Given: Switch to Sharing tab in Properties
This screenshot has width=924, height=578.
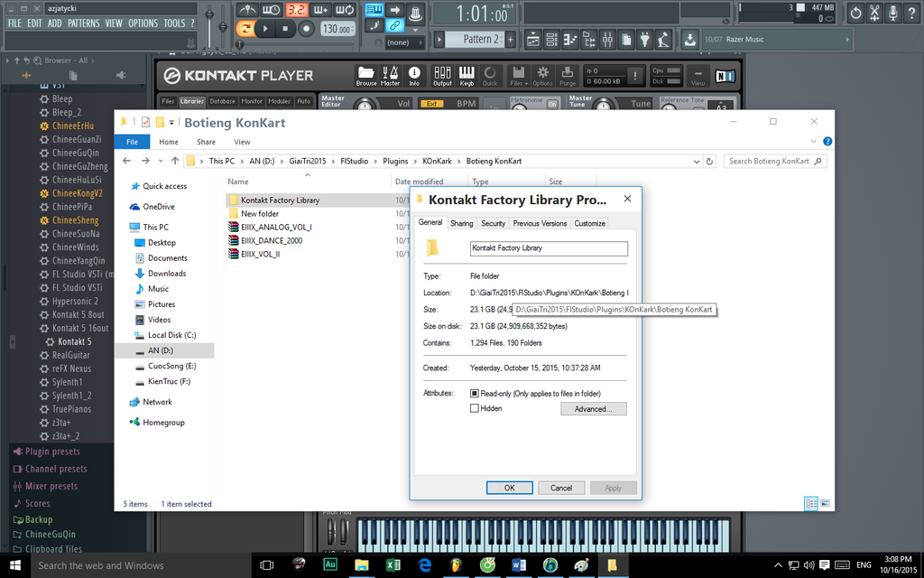Looking at the screenshot, I should click(x=461, y=224).
